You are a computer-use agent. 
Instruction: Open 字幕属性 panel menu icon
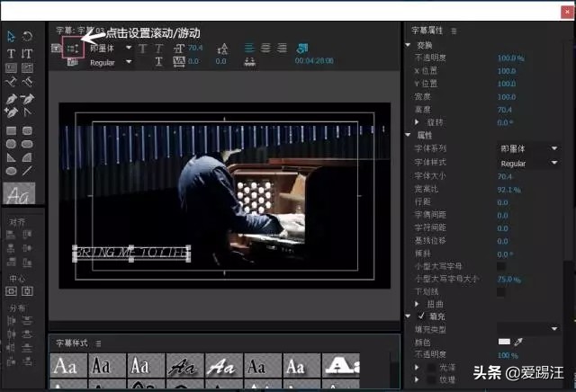454,31
